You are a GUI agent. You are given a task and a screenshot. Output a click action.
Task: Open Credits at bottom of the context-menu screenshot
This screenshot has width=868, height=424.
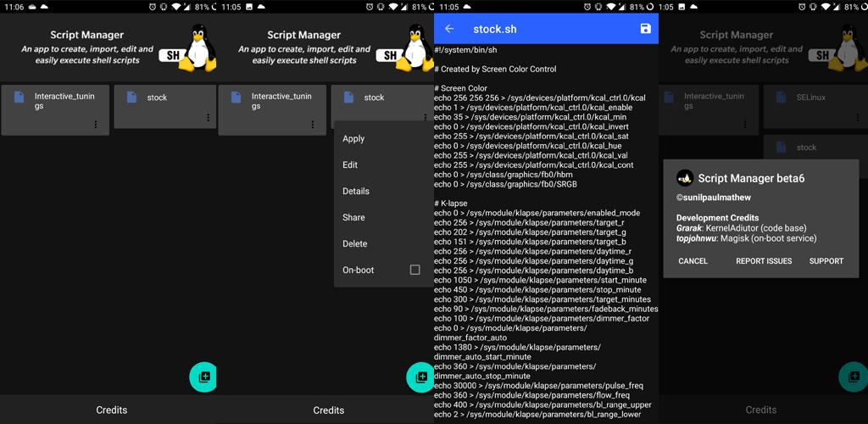(329, 410)
